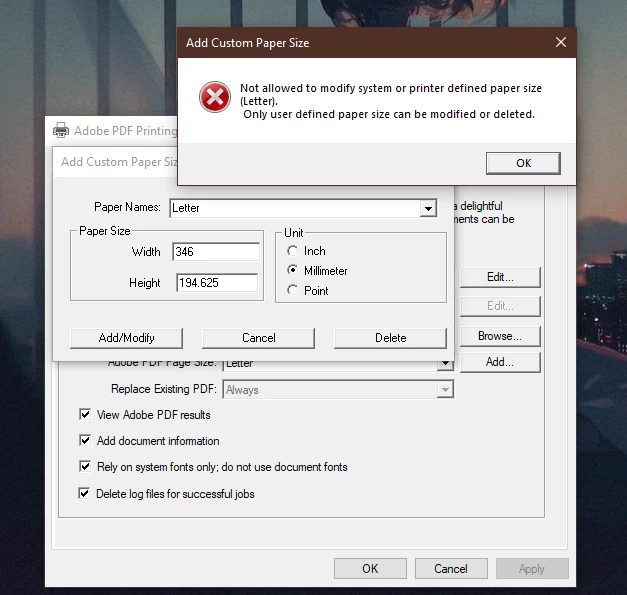Select the Millimeter unit radio button
Viewport: 627px width, 595px height.
point(292,270)
